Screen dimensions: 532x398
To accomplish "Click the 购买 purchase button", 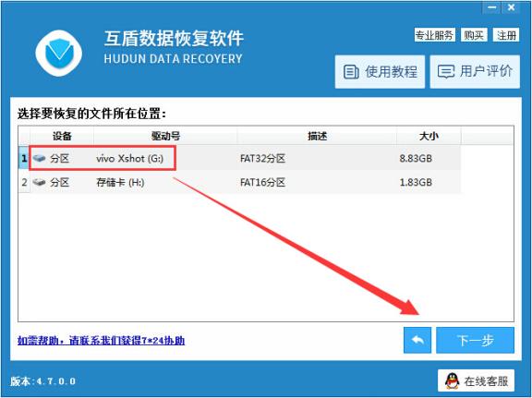I will (474, 35).
